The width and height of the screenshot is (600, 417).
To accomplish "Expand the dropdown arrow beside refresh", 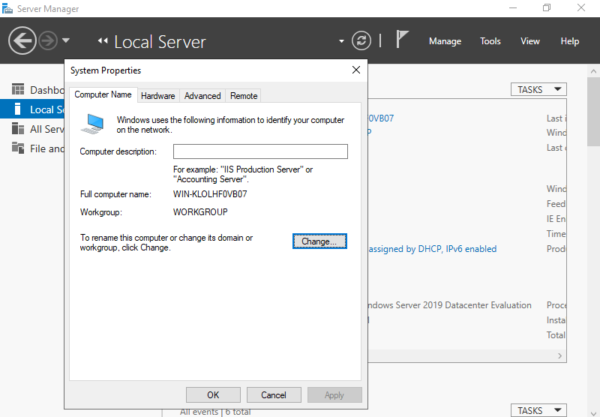I will [341, 41].
